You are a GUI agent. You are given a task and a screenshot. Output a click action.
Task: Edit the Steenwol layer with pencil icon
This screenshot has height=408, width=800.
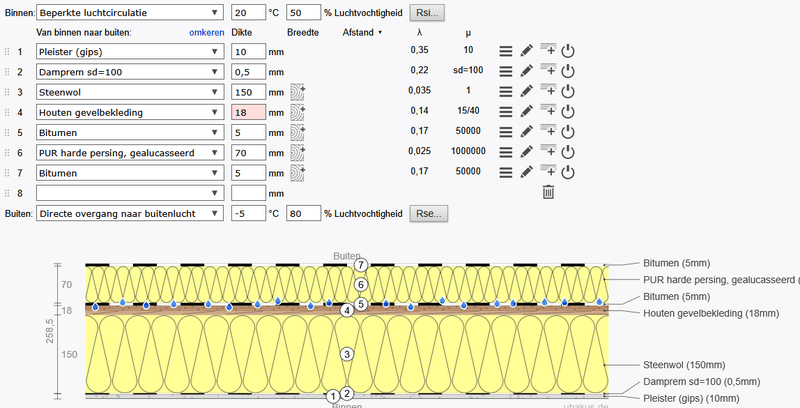click(527, 91)
